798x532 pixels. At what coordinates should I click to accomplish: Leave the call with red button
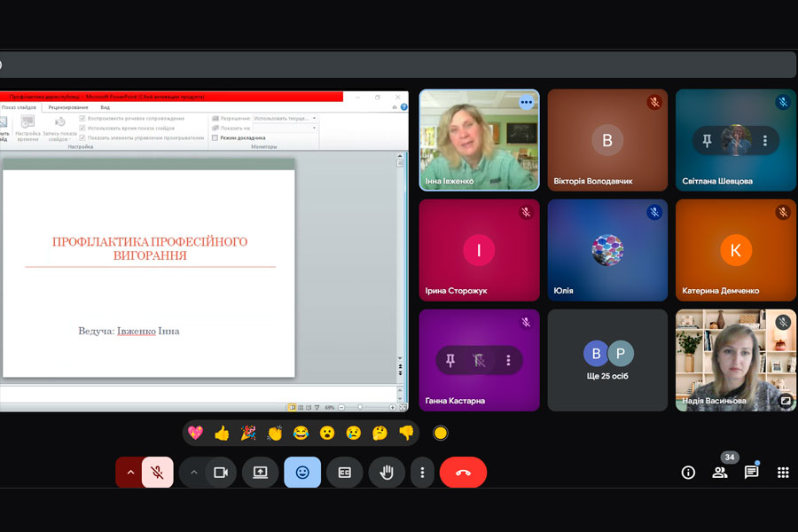click(x=463, y=473)
